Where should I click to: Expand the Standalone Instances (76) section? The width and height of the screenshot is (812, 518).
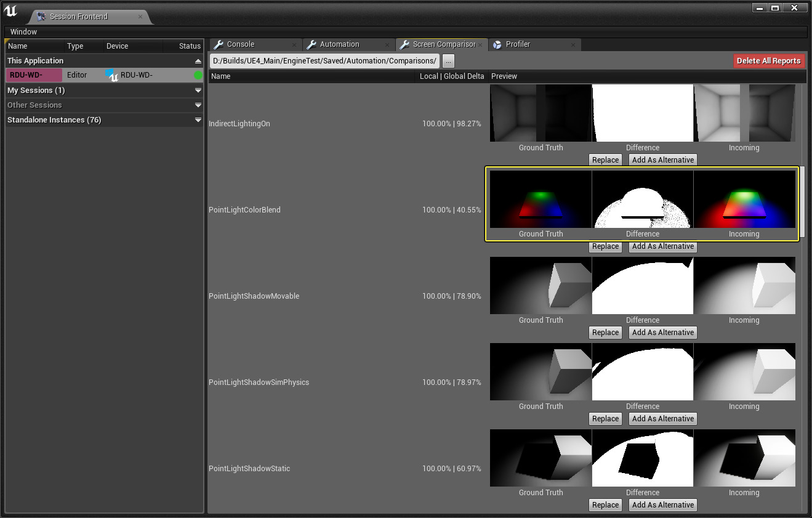click(198, 120)
